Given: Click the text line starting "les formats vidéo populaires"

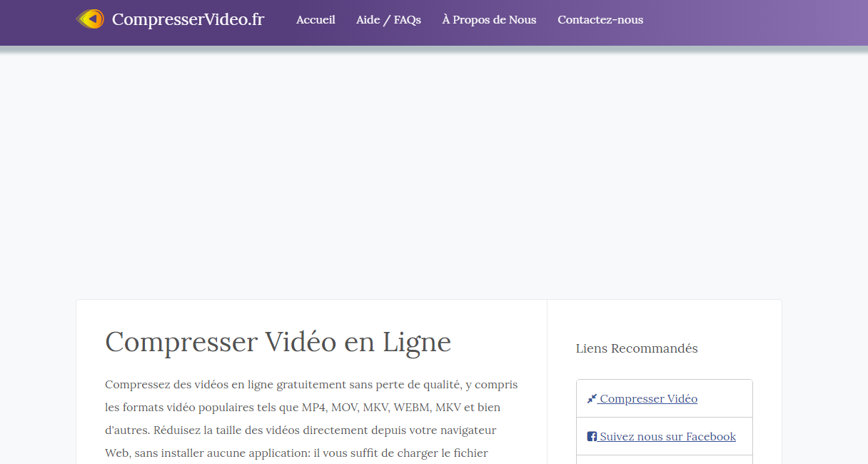Looking at the screenshot, I should click(x=303, y=408).
